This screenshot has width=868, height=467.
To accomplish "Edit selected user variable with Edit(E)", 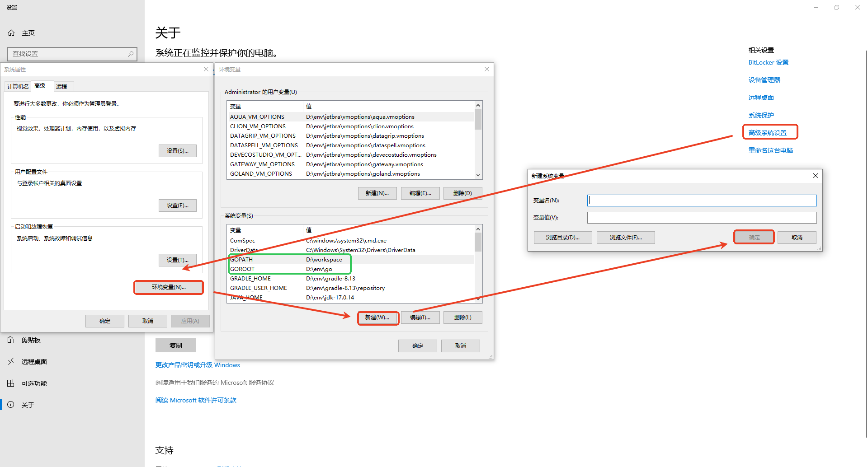I will 420,193.
